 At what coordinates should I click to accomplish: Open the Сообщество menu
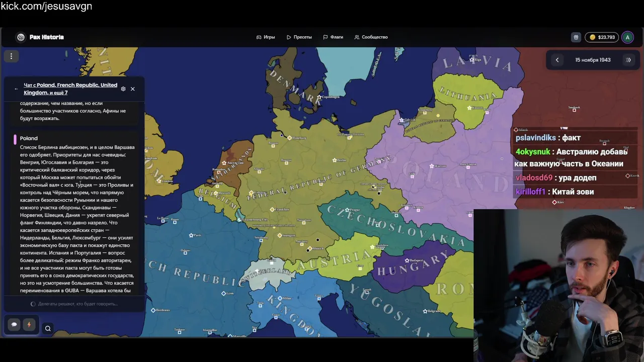[x=371, y=37]
